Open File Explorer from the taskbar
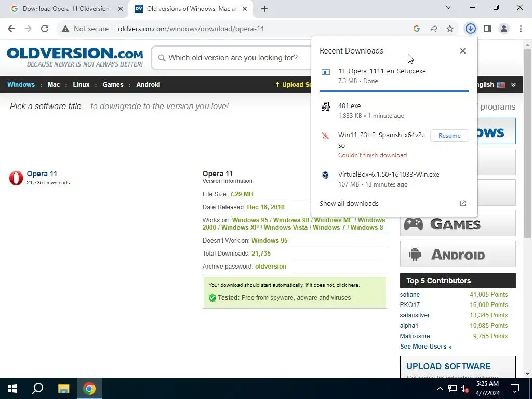 63,389
